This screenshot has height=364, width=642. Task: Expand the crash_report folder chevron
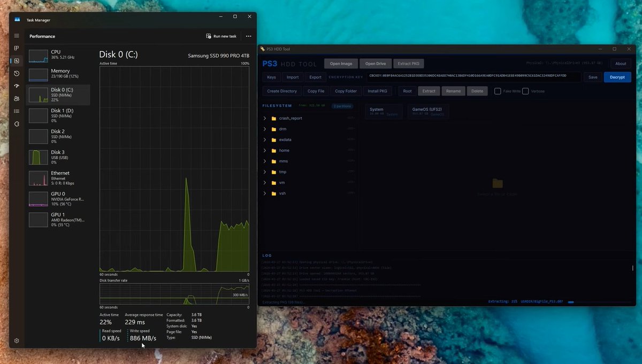(265, 118)
